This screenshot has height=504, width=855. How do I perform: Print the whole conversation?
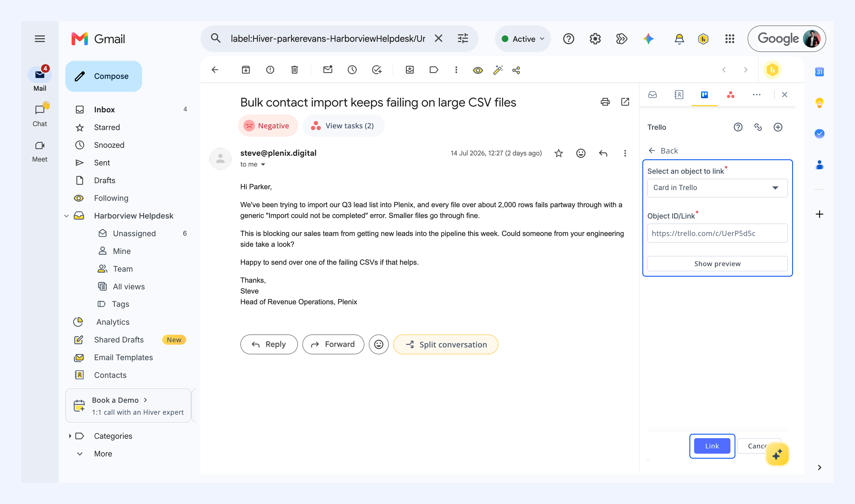(605, 102)
